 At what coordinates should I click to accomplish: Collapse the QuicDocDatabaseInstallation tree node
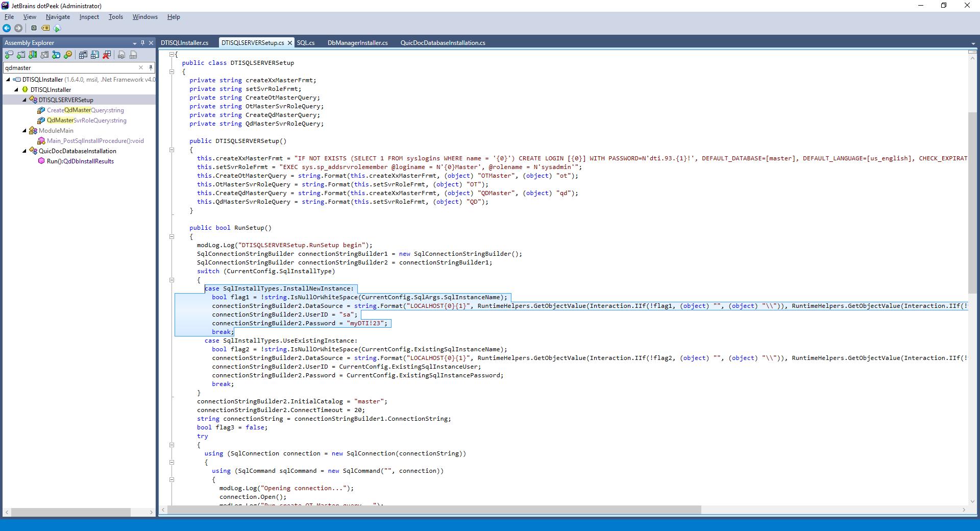24,151
